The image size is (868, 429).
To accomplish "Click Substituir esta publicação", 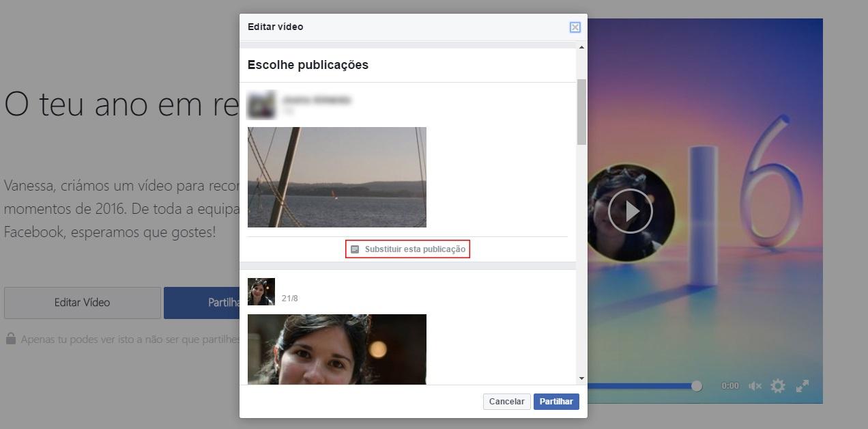I will point(408,249).
